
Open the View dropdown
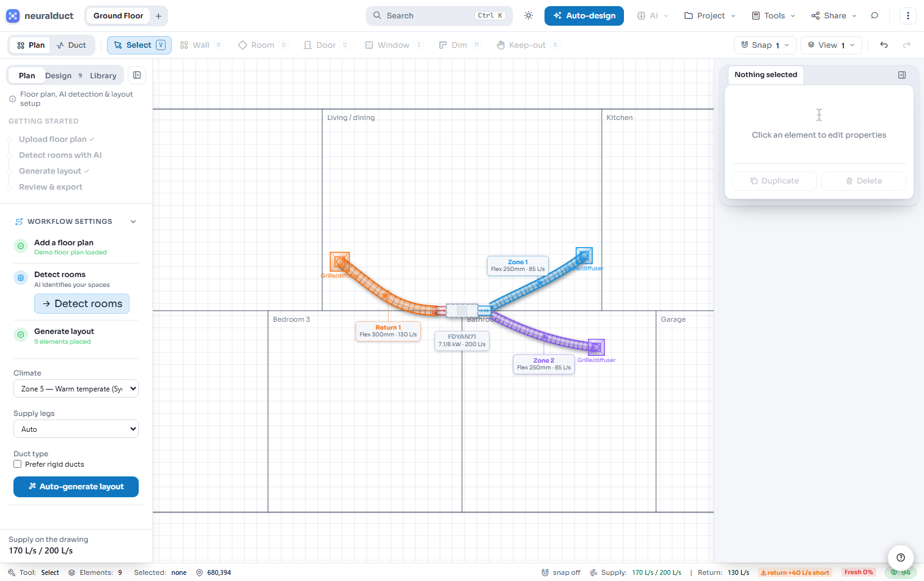point(831,45)
